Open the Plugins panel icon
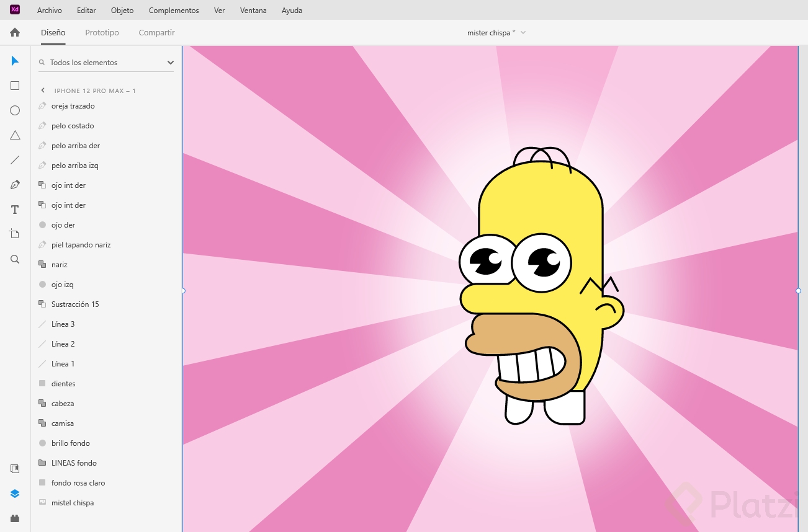 [x=15, y=518]
